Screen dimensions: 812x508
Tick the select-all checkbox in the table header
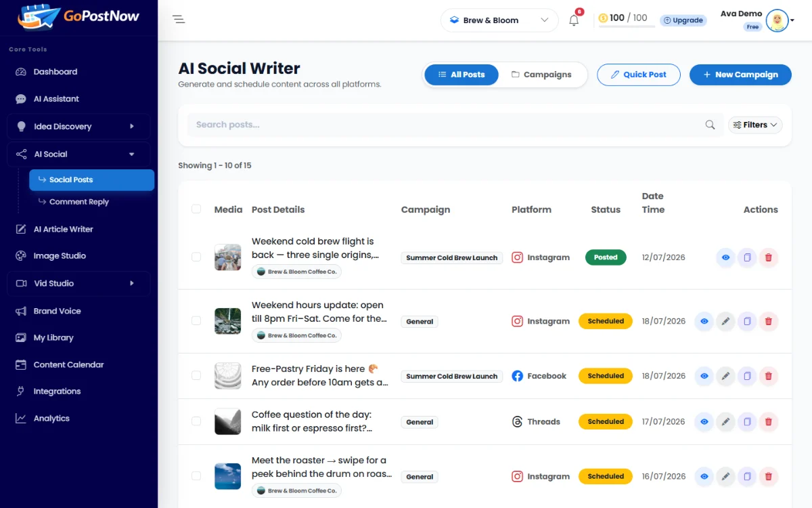pyautogui.click(x=196, y=209)
